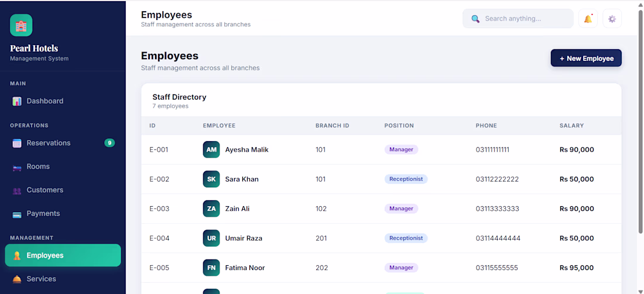
Task: Click into the Search anything field
Action: pos(518,19)
